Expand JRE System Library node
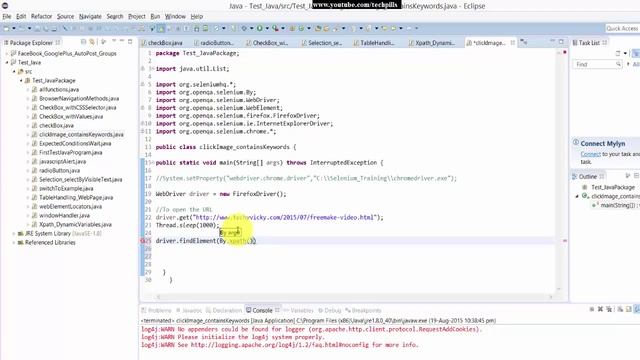 click(14, 233)
